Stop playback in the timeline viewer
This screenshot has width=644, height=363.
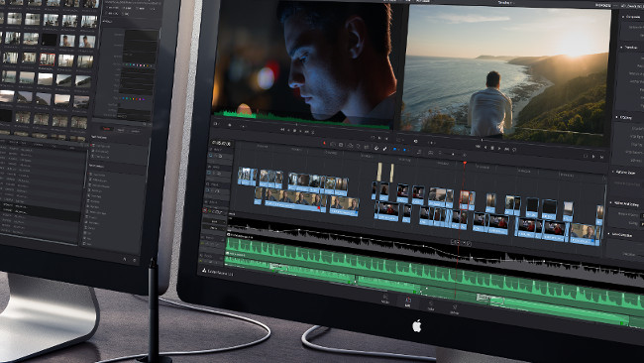(492, 148)
